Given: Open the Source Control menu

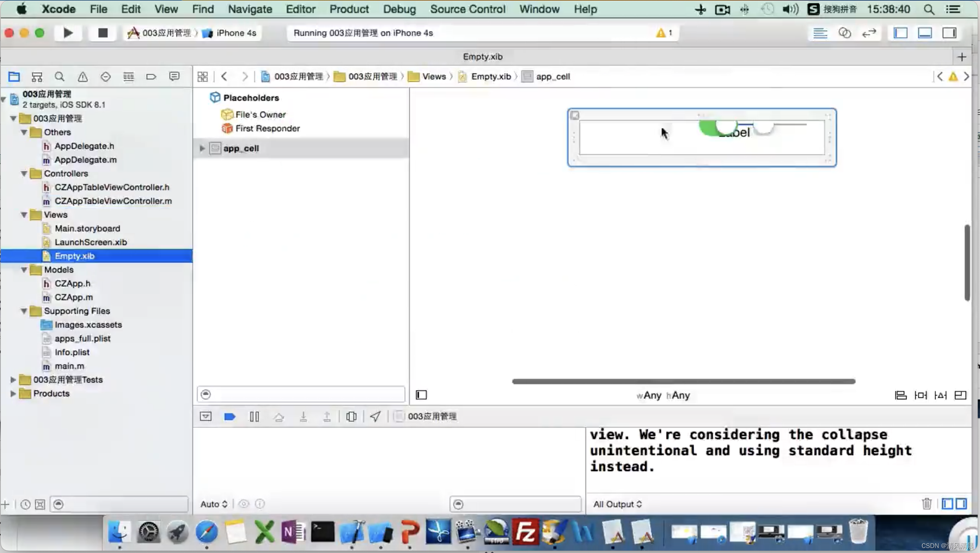Looking at the screenshot, I should pyautogui.click(x=467, y=9).
